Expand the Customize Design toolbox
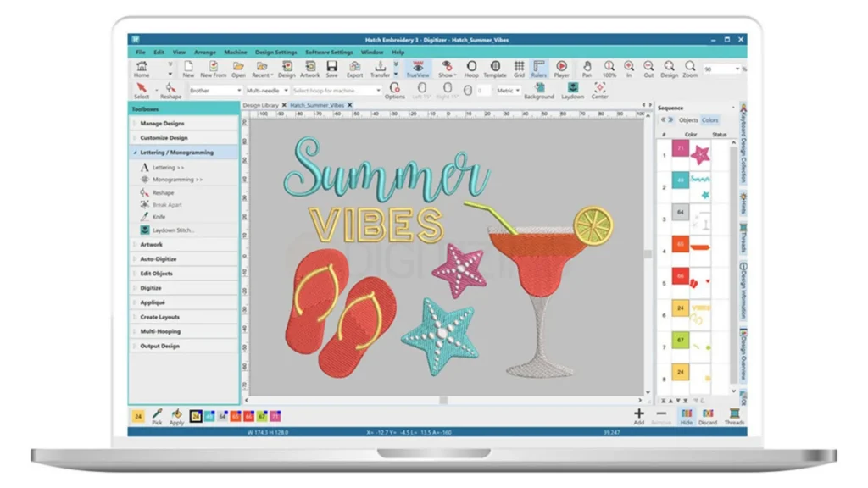Image resolution: width=868 pixels, height=488 pixels. (x=184, y=138)
